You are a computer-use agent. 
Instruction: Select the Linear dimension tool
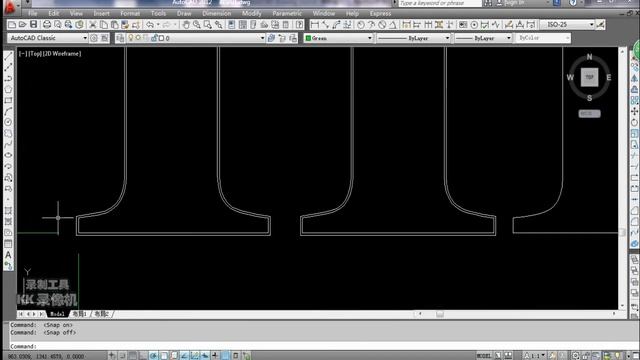coord(315,25)
